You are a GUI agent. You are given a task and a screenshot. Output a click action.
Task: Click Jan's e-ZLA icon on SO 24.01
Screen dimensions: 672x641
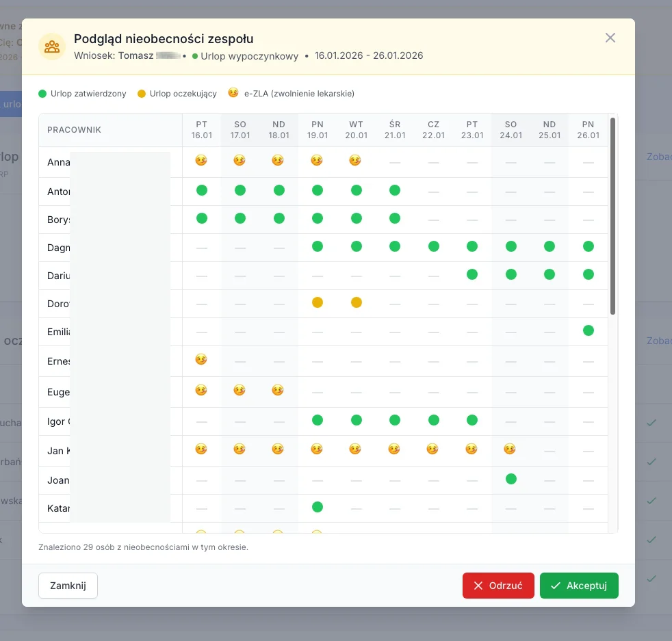click(511, 449)
